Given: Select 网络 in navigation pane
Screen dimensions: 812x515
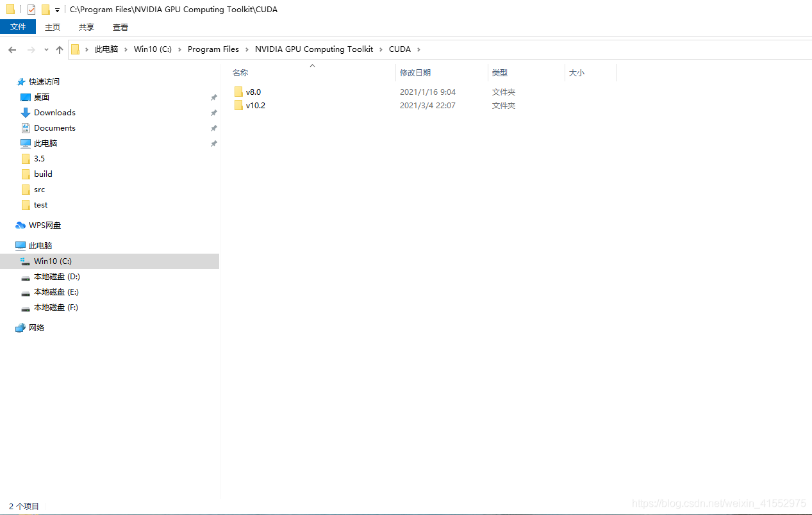Looking at the screenshot, I should (37, 327).
